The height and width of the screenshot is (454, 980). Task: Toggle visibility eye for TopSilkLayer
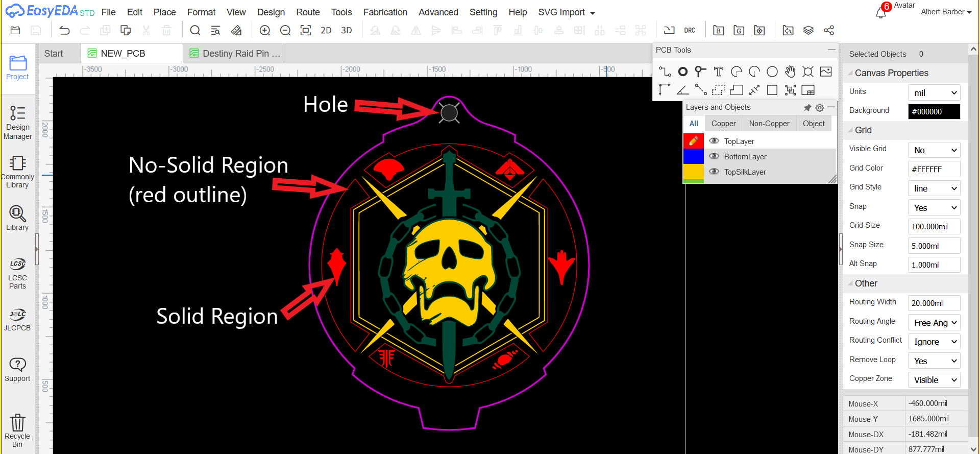pyautogui.click(x=714, y=172)
